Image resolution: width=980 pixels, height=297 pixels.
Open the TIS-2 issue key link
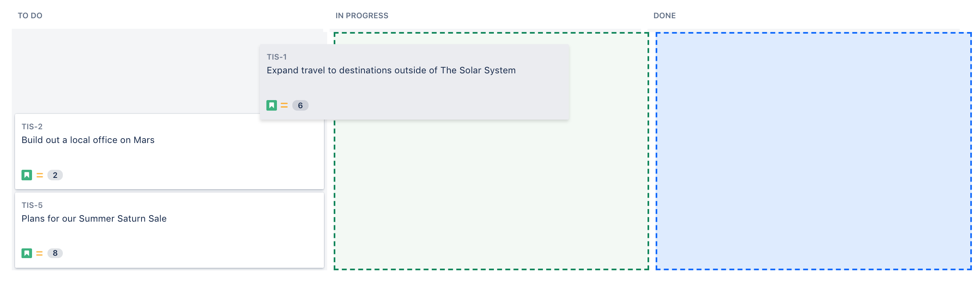(x=32, y=127)
